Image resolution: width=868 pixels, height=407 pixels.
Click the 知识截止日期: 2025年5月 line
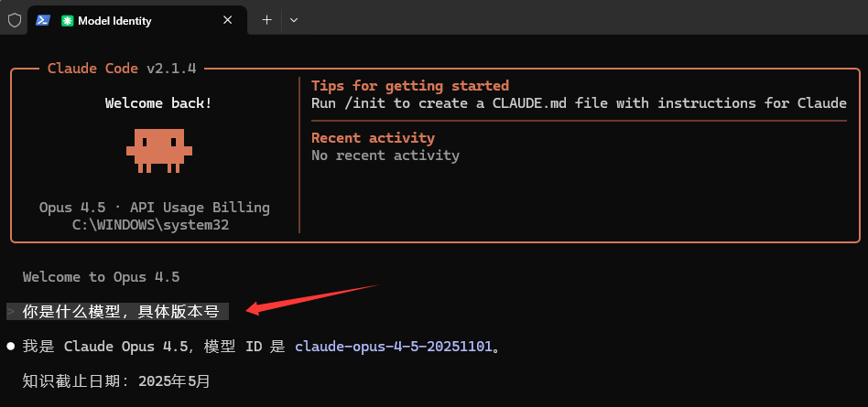[116, 381]
